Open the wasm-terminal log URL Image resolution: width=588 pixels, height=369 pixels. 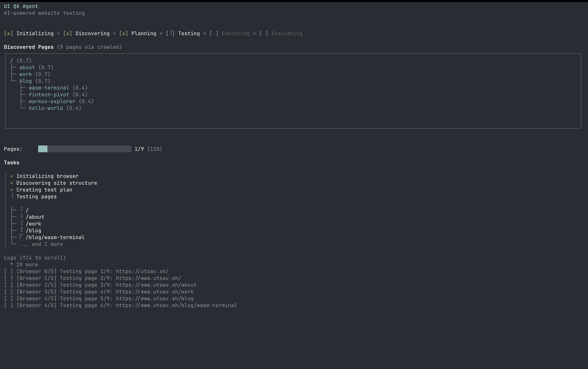coord(176,305)
